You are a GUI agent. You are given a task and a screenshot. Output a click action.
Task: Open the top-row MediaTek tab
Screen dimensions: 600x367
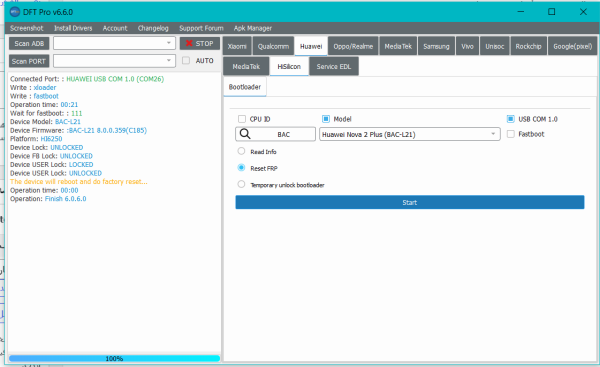[398, 46]
